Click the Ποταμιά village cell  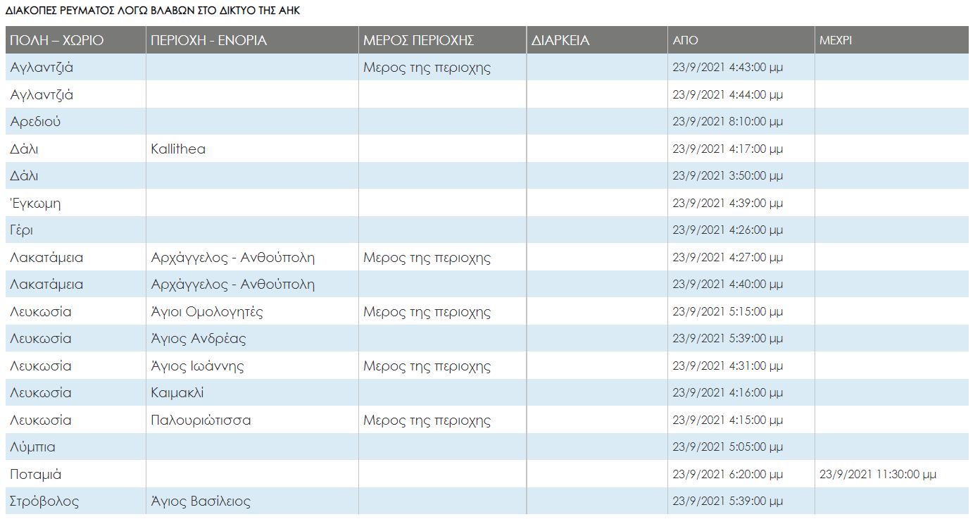(x=37, y=475)
